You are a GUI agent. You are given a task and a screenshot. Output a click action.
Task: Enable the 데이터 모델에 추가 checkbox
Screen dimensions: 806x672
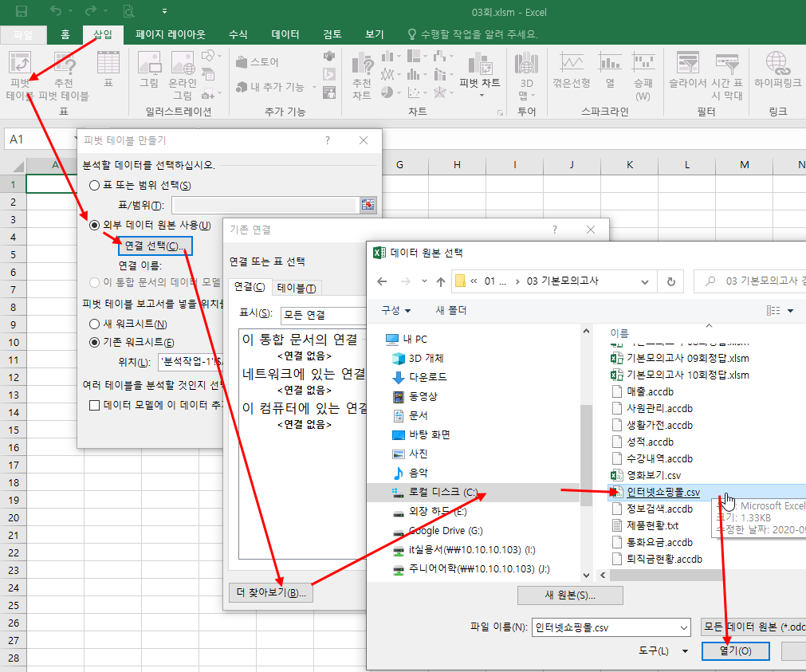(x=94, y=405)
